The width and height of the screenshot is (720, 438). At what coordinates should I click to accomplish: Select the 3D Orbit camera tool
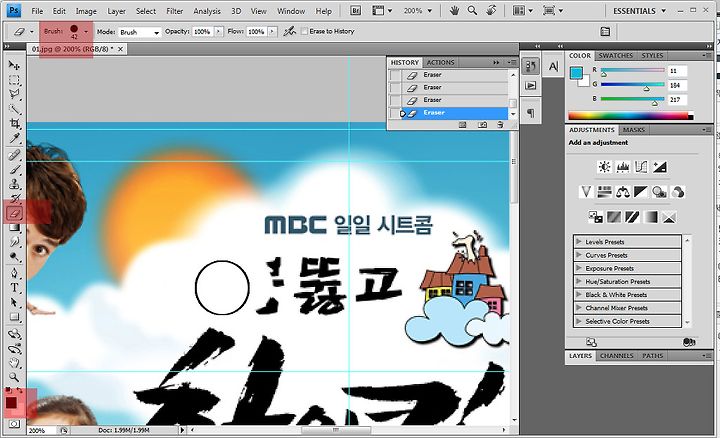14,348
